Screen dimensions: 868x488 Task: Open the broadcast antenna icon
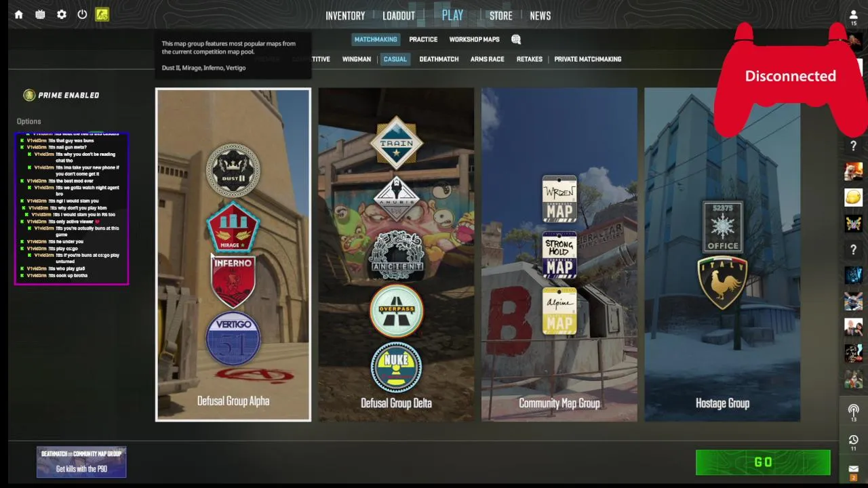point(854,411)
